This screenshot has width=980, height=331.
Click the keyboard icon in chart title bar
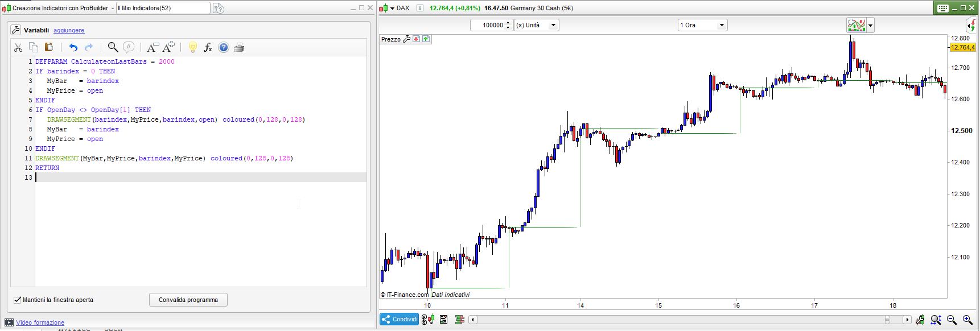pyautogui.click(x=942, y=8)
